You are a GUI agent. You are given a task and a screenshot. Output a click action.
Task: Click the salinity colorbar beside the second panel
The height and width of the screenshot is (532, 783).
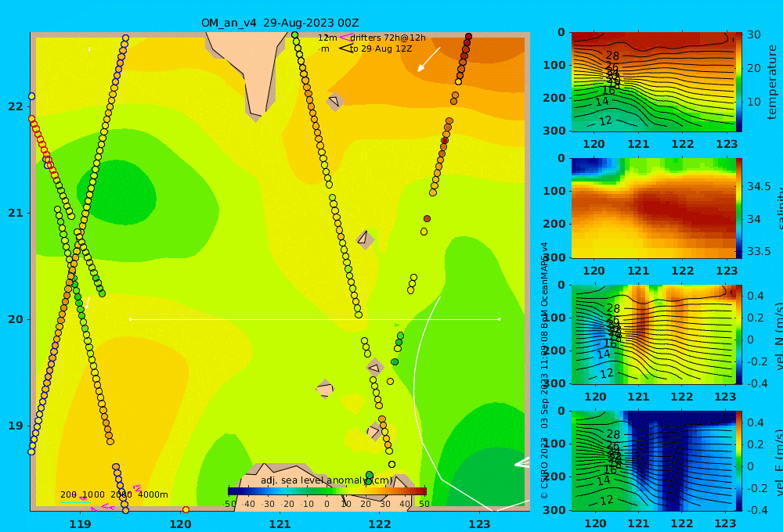pyautogui.click(x=738, y=208)
